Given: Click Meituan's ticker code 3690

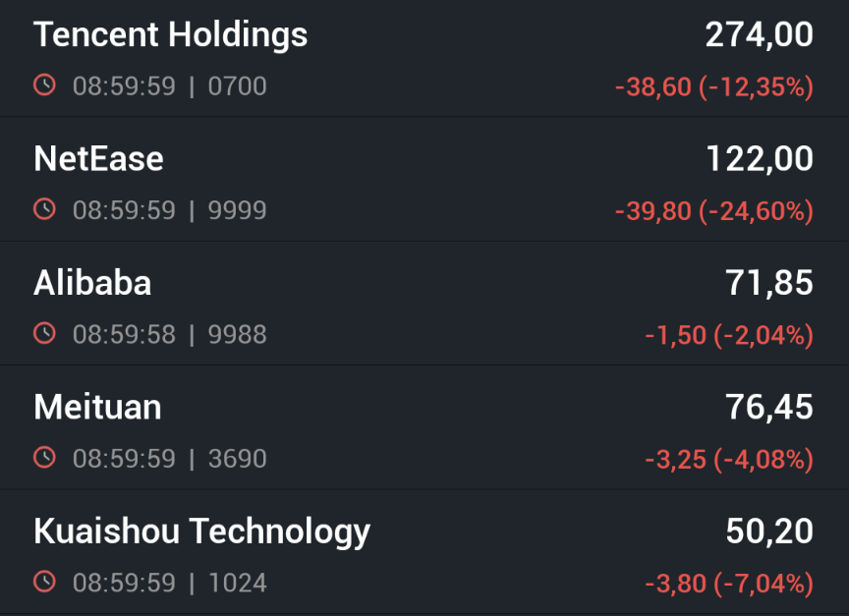Looking at the screenshot, I should click(237, 459).
